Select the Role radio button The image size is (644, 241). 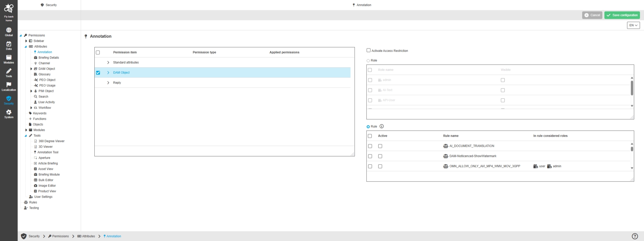[368, 61]
